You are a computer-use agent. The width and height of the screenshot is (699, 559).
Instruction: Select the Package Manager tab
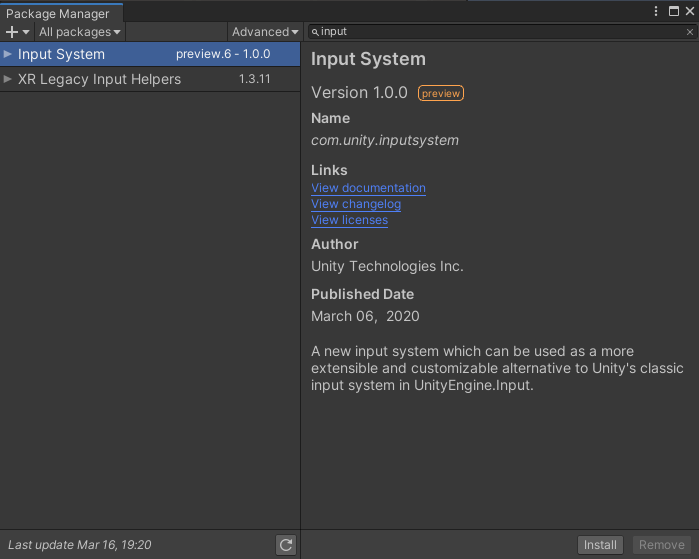pyautogui.click(x=62, y=13)
